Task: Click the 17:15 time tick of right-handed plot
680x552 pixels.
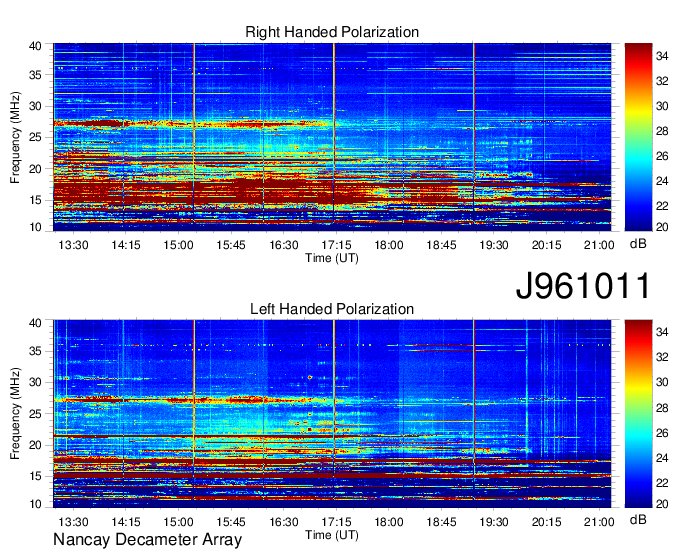Action: coord(337,245)
